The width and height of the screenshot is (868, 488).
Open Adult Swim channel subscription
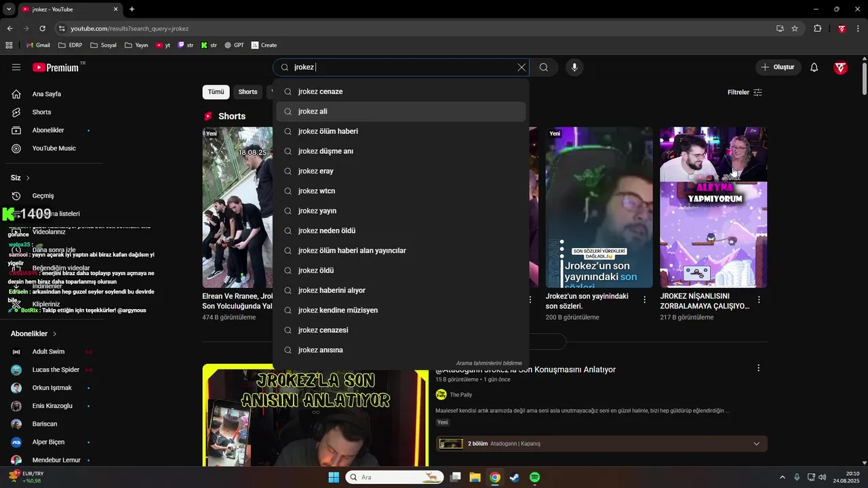(x=48, y=352)
